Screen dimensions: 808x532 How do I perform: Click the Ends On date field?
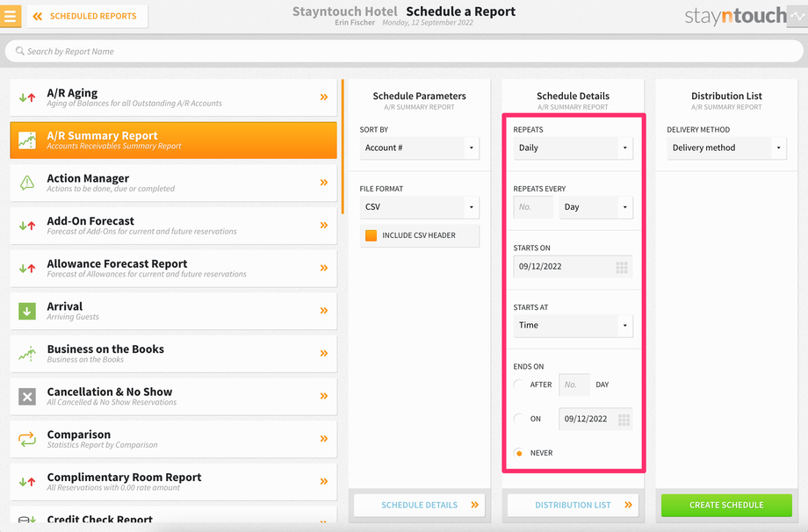pos(595,420)
